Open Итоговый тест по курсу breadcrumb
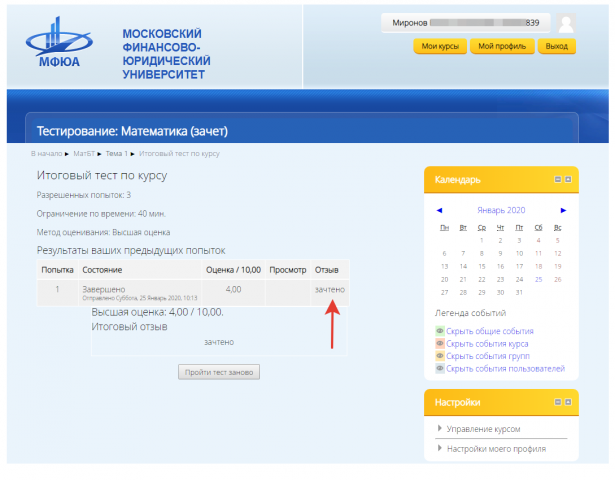 point(179,154)
